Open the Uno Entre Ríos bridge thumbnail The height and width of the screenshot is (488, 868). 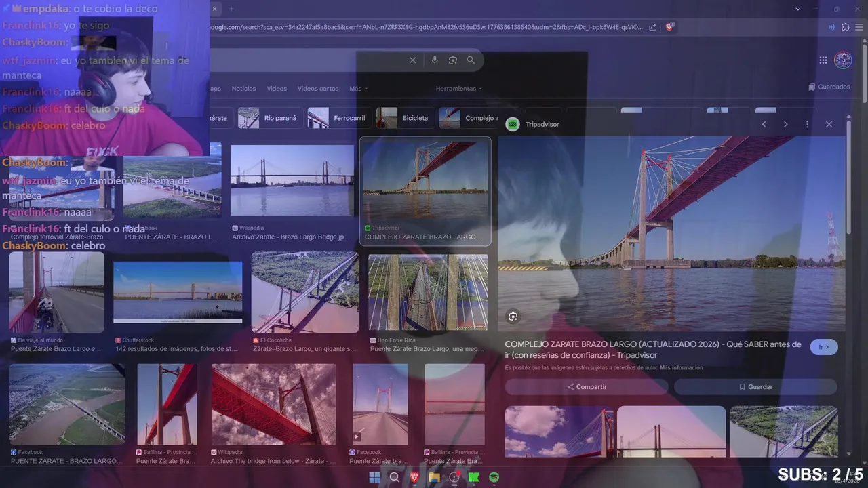coord(428,293)
